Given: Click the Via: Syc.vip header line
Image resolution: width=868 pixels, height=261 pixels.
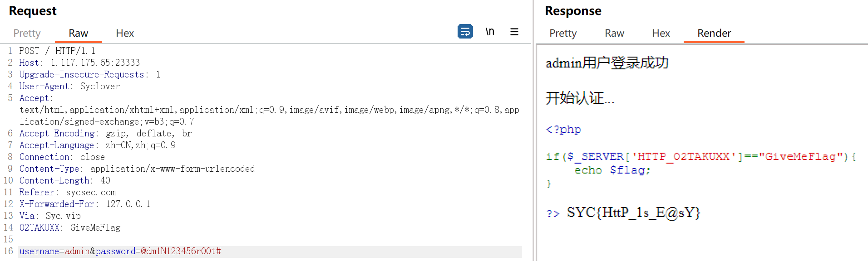Looking at the screenshot, I should tap(50, 216).
